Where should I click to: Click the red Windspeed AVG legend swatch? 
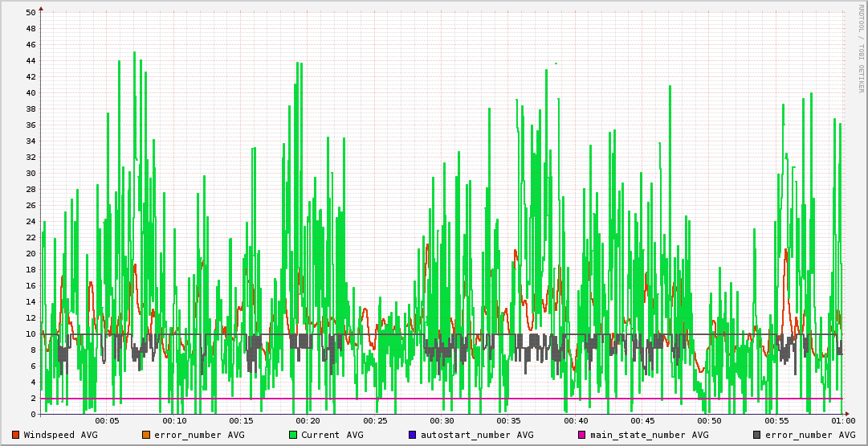tap(15, 435)
